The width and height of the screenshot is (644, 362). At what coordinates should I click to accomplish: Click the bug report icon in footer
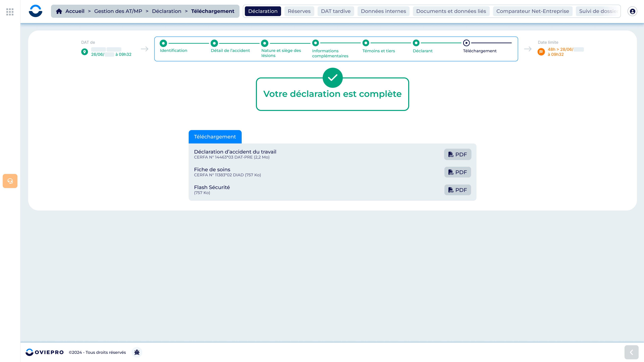click(137, 352)
